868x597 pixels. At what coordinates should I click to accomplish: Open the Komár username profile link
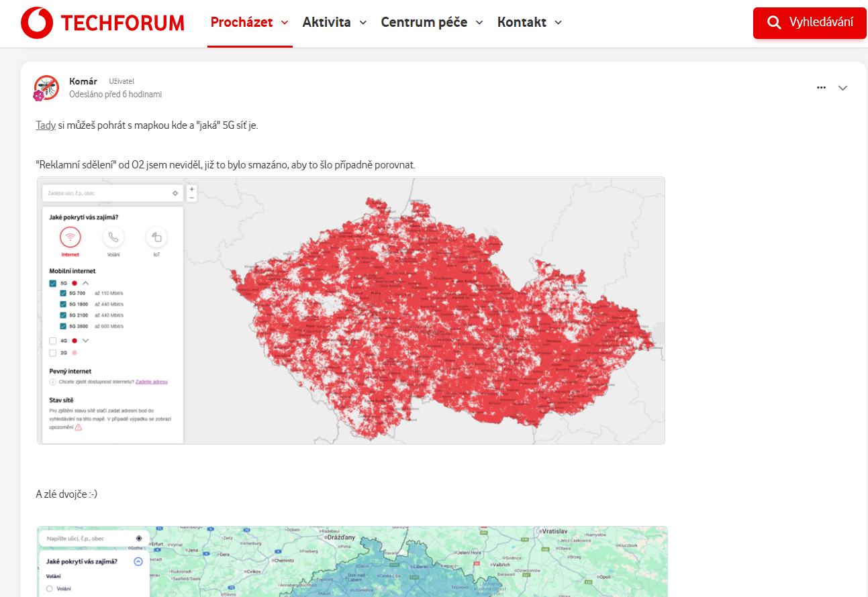tap(83, 81)
